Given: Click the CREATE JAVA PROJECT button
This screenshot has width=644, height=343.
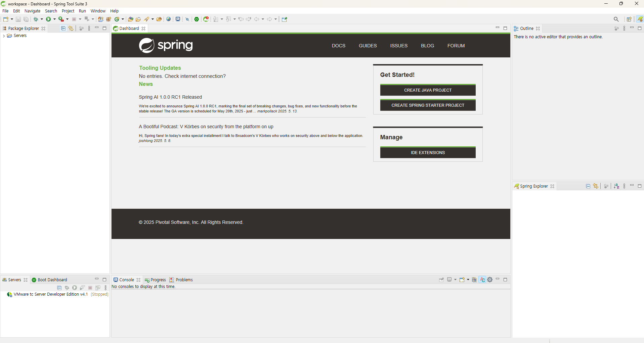Looking at the screenshot, I should click(x=428, y=90).
